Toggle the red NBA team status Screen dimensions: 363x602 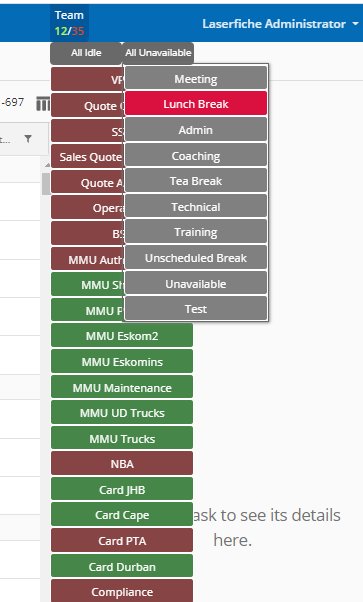(122, 463)
